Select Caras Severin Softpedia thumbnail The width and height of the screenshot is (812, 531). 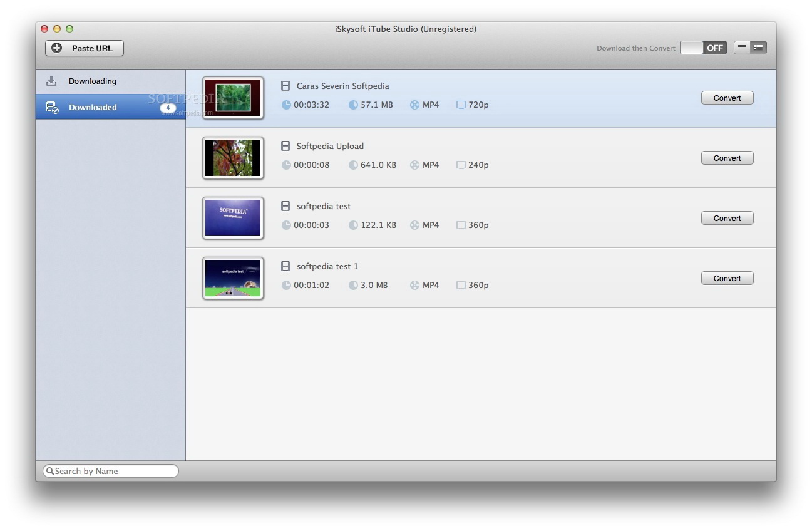(x=233, y=98)
